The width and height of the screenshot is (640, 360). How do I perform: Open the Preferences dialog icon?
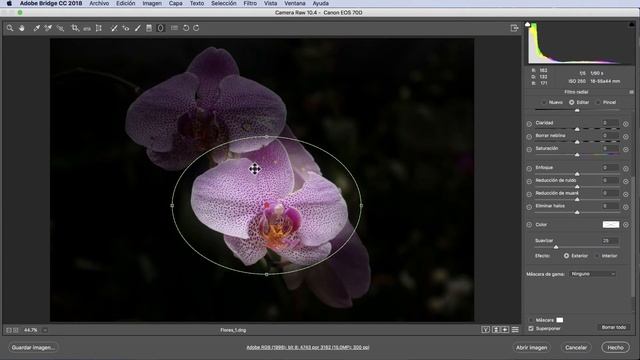coord(174,28)
